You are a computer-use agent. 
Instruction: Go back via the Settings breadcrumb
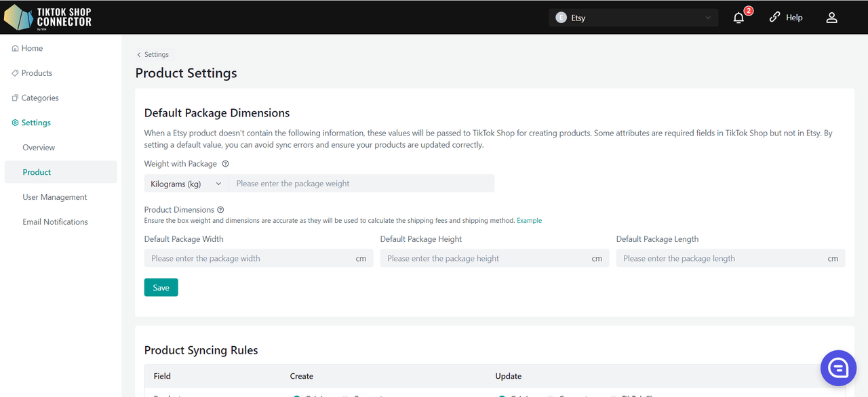pyautogui.click(x=153, y=54)
